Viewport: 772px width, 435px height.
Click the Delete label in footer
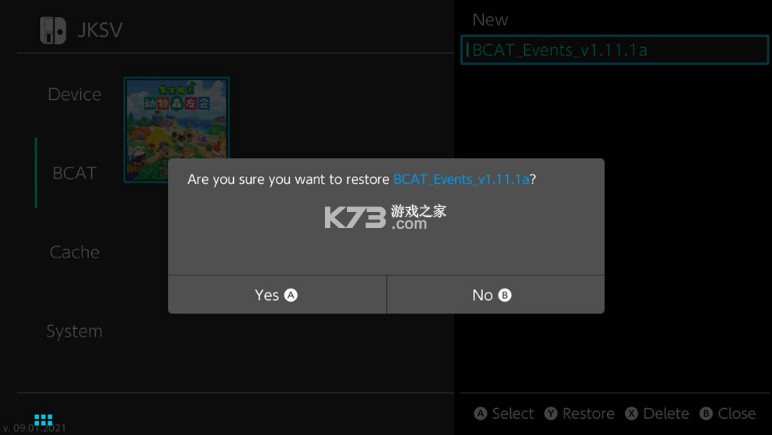[666, 413]
